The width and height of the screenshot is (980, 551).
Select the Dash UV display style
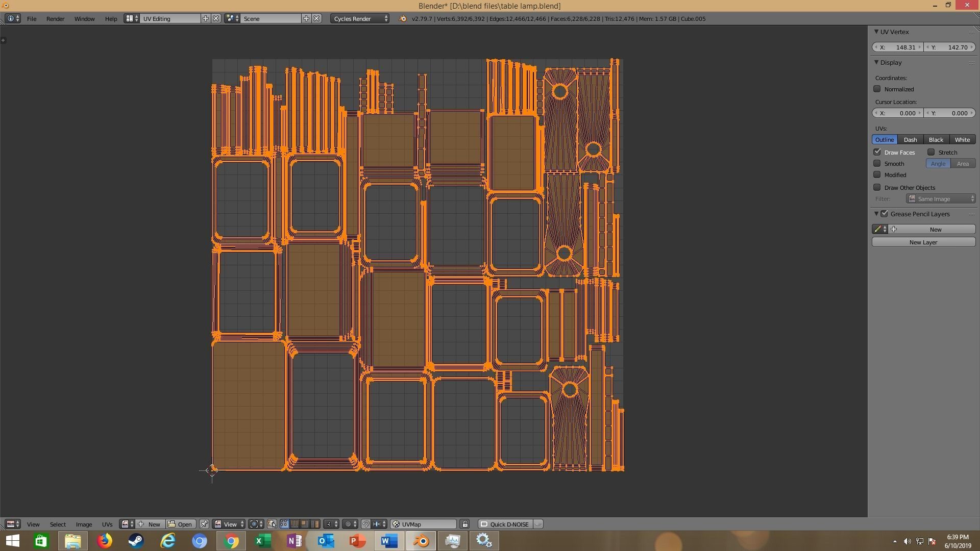click(x=910, y=139)
